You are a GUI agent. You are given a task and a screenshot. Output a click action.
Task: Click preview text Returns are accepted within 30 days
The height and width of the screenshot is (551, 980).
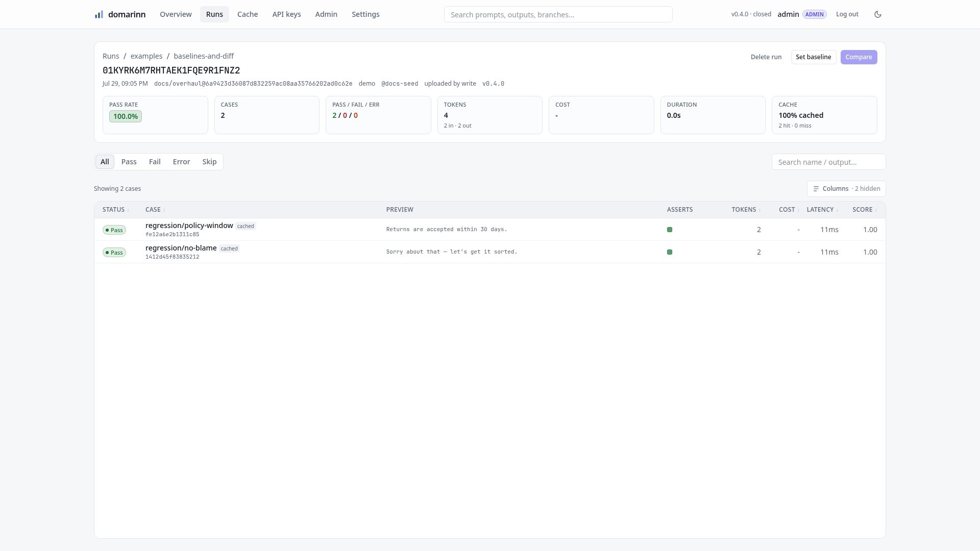(x=447, y=230)
